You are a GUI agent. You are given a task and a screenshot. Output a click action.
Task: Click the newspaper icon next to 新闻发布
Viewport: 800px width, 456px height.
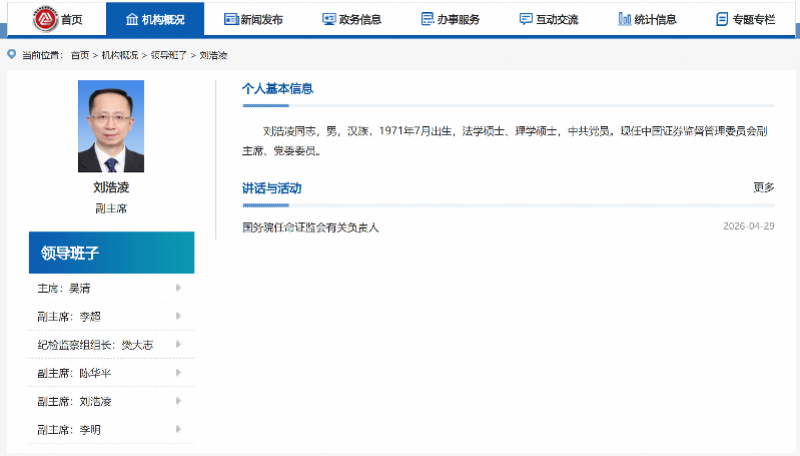pyautogui.click(x=231, y=19)
